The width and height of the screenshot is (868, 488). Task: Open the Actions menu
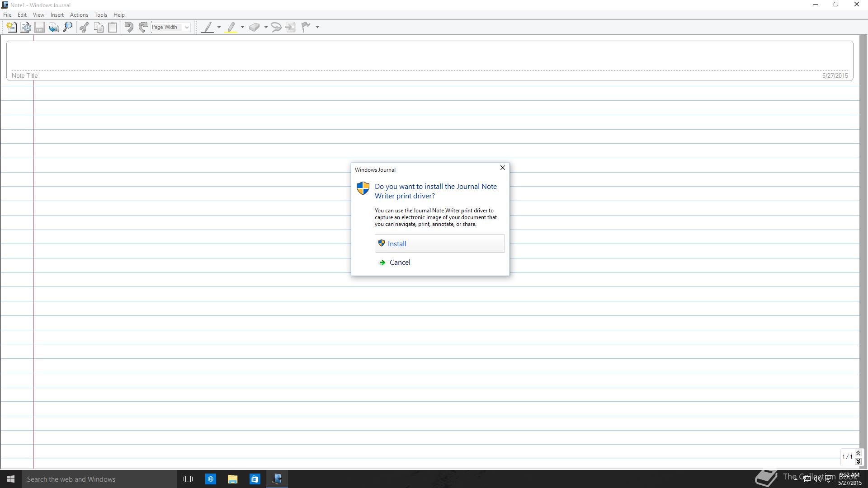click(79, 15)
